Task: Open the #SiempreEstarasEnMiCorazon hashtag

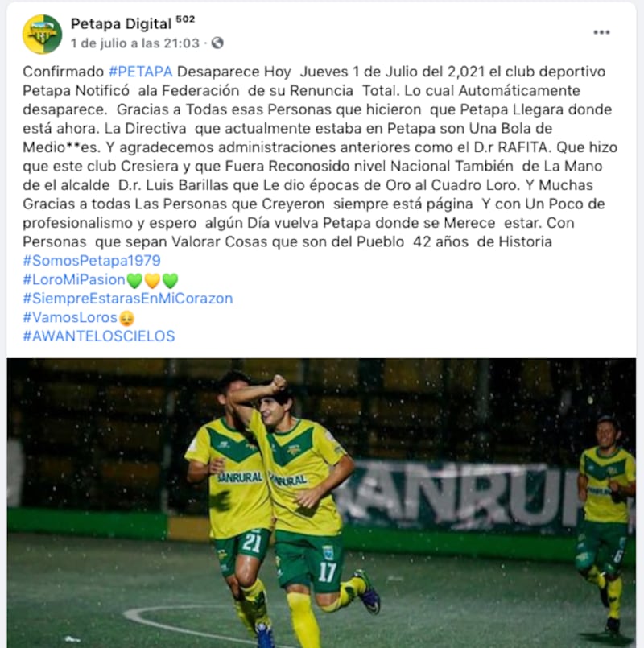Action: click(128, 299)
